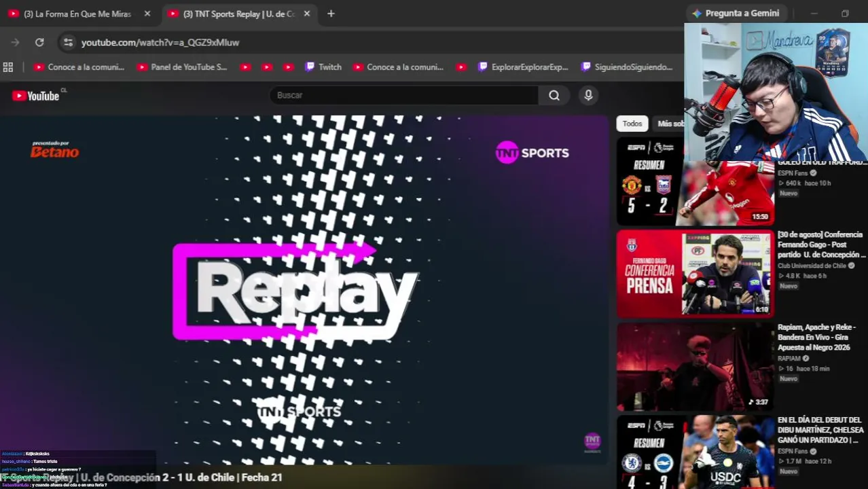The height and width of the screenshot is (489, 868).
Task: Click the Pregunta a Gemini button
Action: 736,14
